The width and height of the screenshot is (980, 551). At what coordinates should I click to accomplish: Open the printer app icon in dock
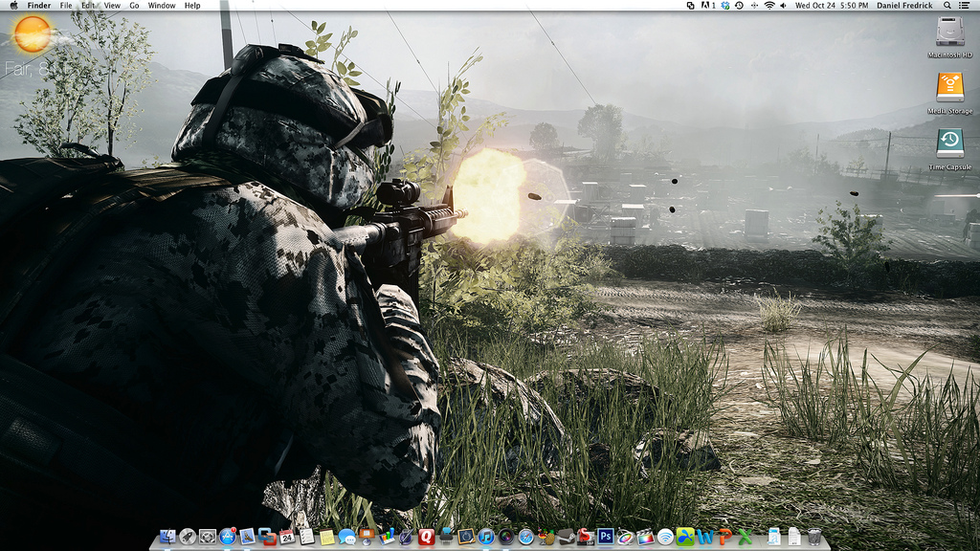446,537
